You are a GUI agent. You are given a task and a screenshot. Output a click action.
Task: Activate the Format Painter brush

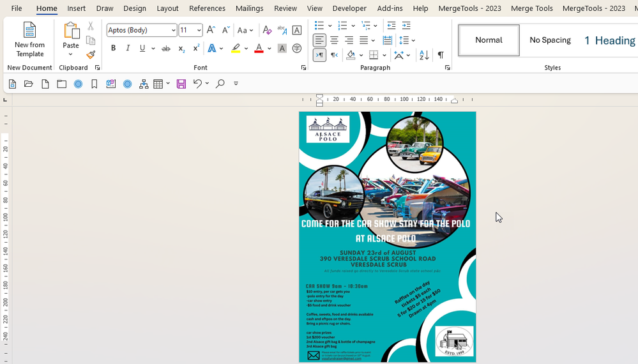pos(91,54)
